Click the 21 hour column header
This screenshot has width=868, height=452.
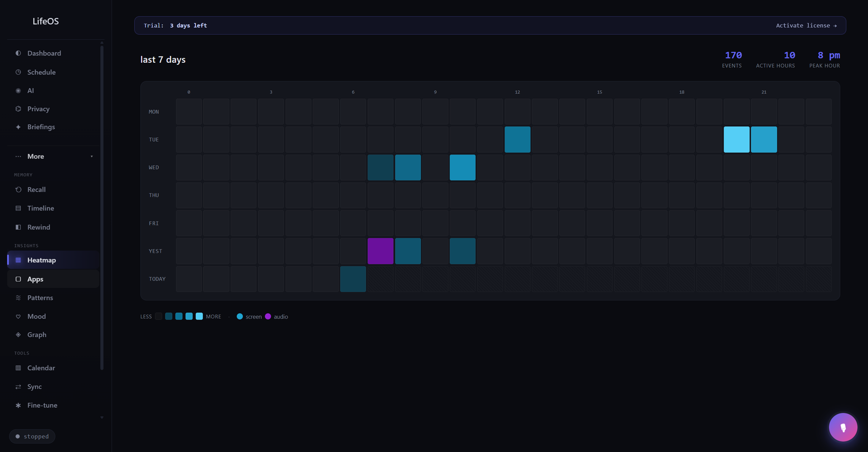pos(764,92)
